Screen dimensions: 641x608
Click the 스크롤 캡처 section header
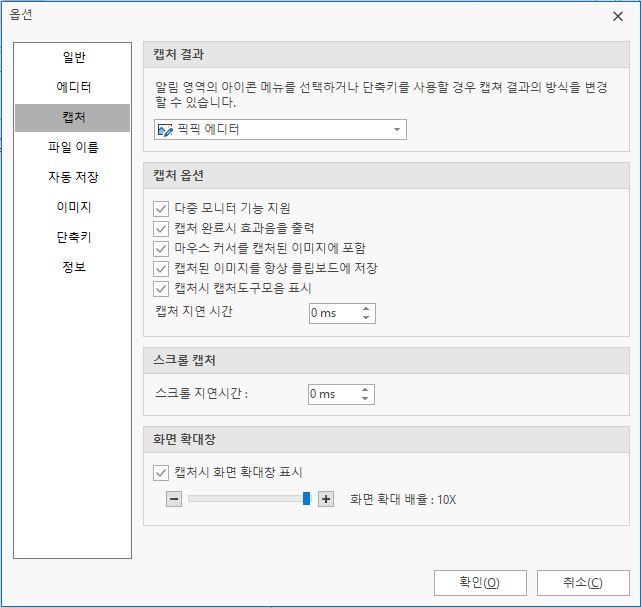[x=386, y=361]
